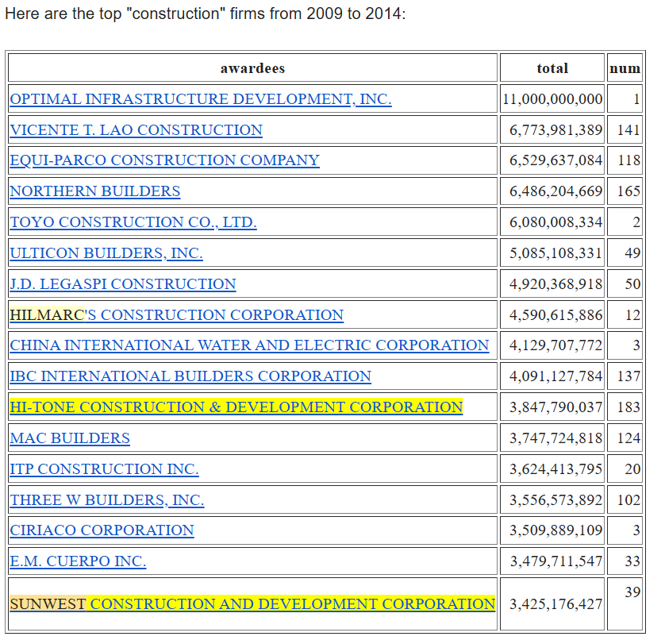Select the total value 4,129,707,772

pyautogui.click(x=555, y=346)
